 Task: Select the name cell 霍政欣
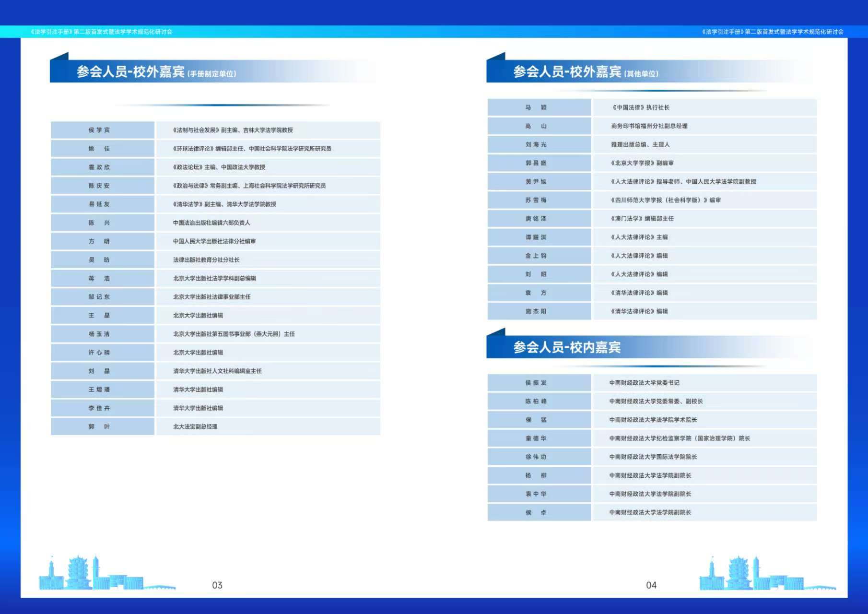point(99,167)
